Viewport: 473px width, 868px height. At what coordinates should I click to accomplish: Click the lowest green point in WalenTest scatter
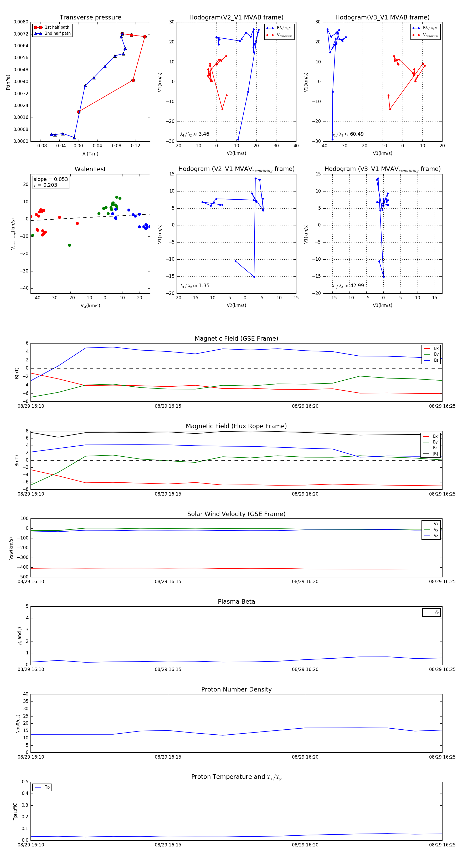click(69, 245)
